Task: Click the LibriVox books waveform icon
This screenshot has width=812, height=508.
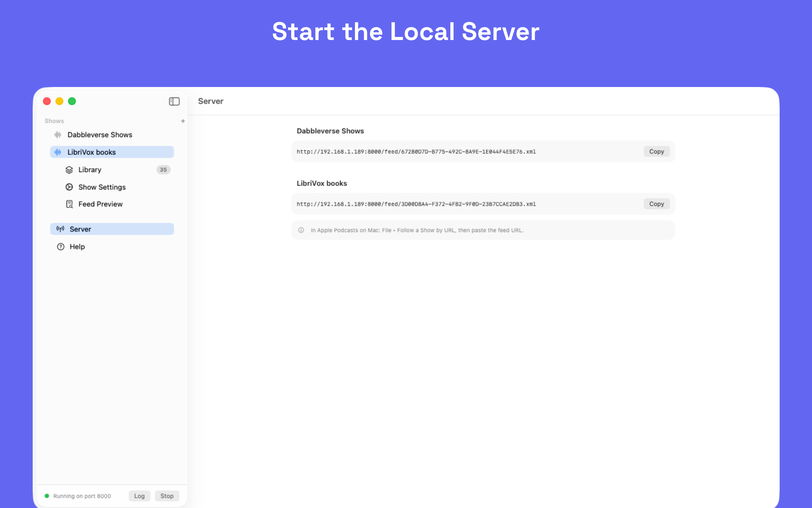Action: tap(58, 152)
